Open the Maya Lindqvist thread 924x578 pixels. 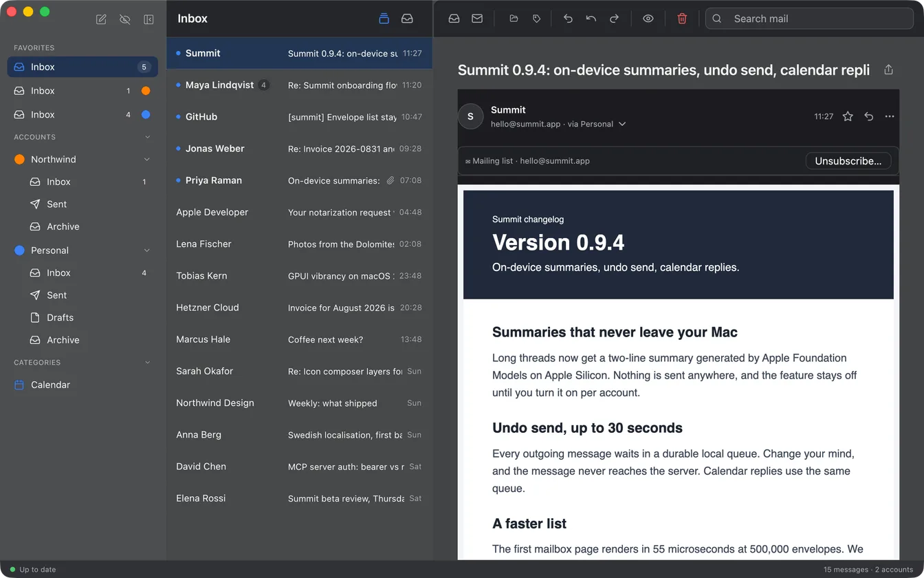299,85
